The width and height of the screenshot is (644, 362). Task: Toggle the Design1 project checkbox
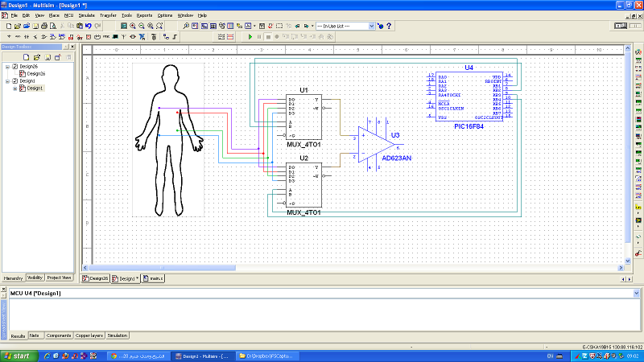(15, 81)
